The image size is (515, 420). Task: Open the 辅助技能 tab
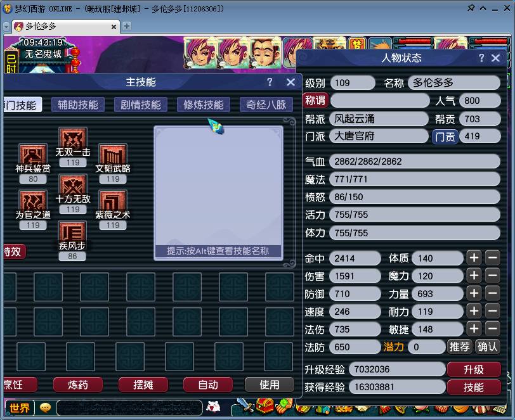tap(77, 105)
